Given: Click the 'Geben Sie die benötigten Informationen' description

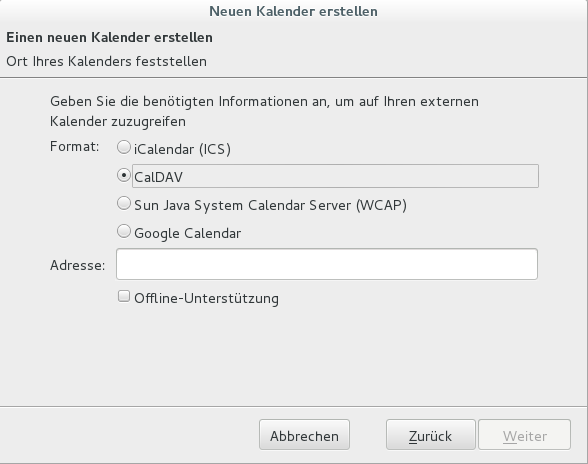Looking at the screenshot, I should 264,111.
